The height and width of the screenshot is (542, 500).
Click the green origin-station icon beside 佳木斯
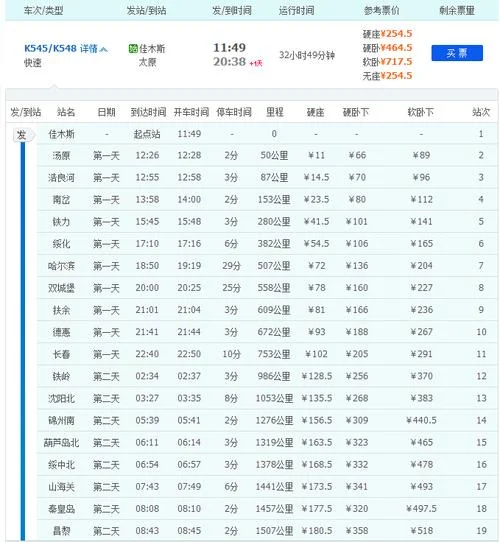133,48
